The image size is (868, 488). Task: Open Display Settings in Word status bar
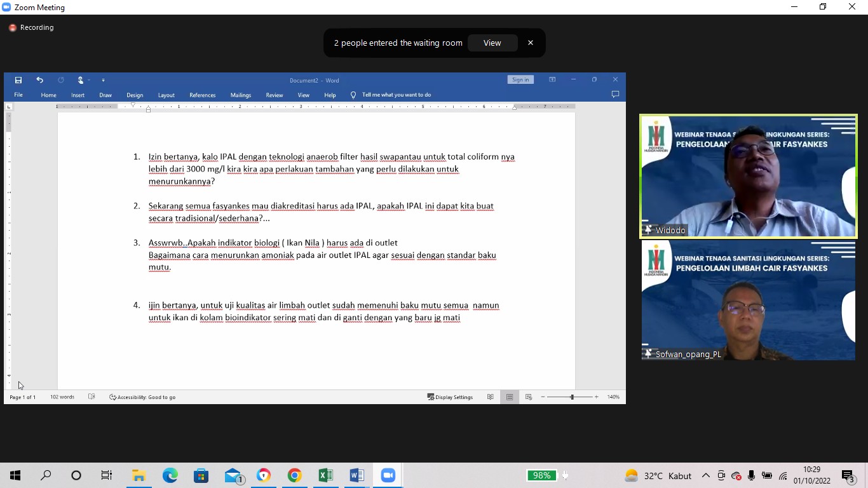tap(450, 397)
